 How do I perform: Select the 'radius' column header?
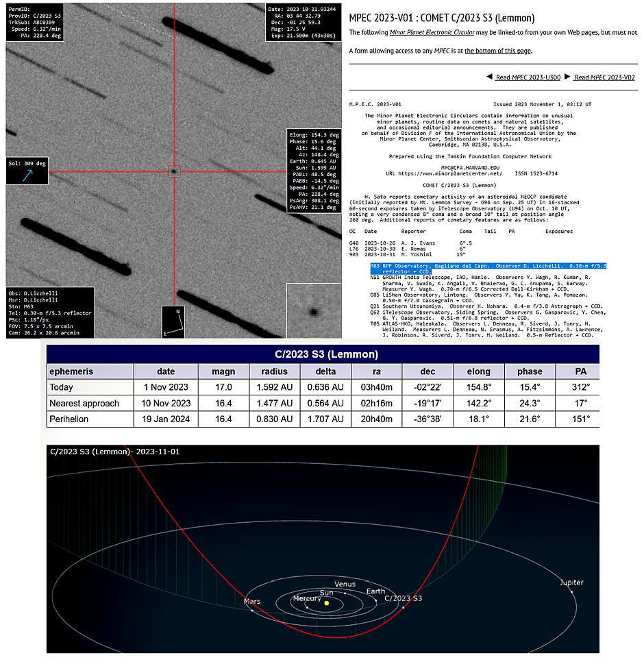click(274, 371)
